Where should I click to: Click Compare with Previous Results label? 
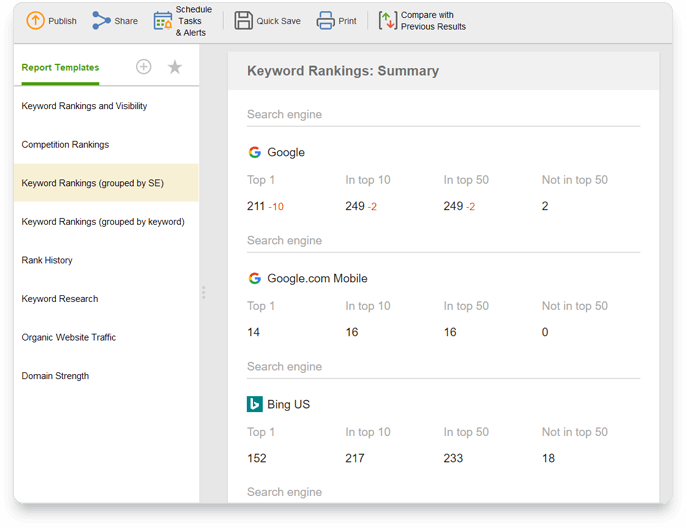tap(433, 21)
